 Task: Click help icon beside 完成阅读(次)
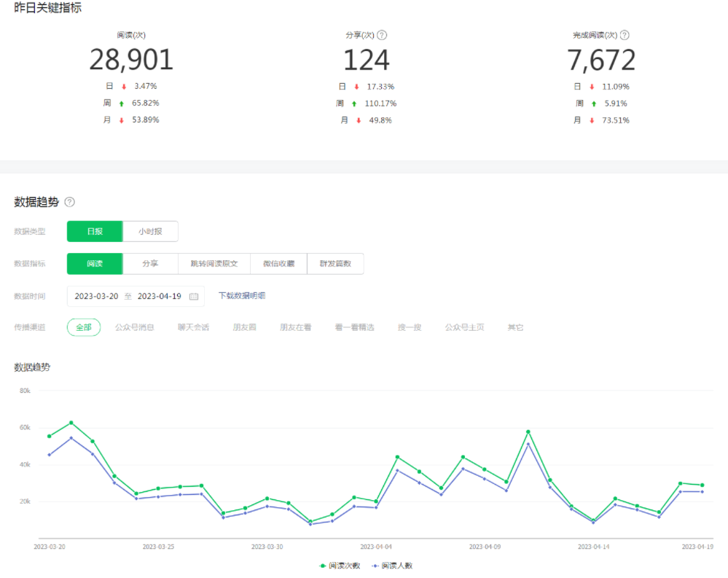pyautogui.click(x=625, y=35)
